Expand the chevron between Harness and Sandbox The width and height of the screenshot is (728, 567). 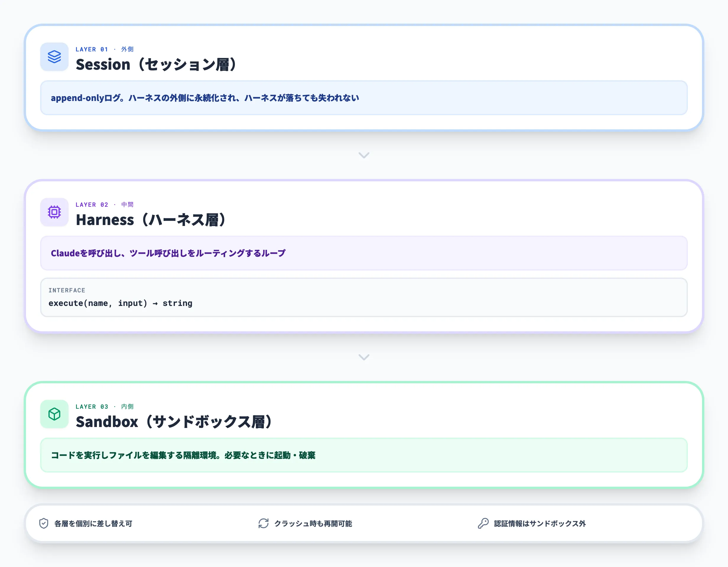click(x=364, y=357)
